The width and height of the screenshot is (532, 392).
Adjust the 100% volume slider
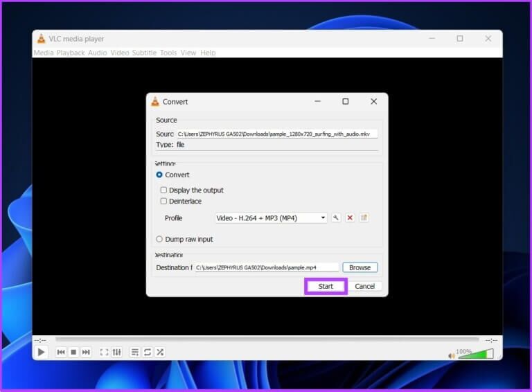[477, 354]
